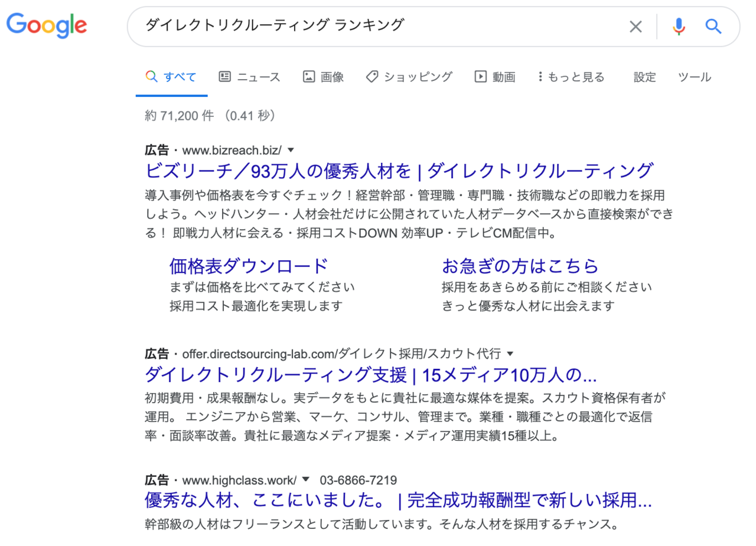Image resolution: width=756 pixels, height=546 pixels.
Task: Click inside the search query text field
Action: click(x=378, y=25)
